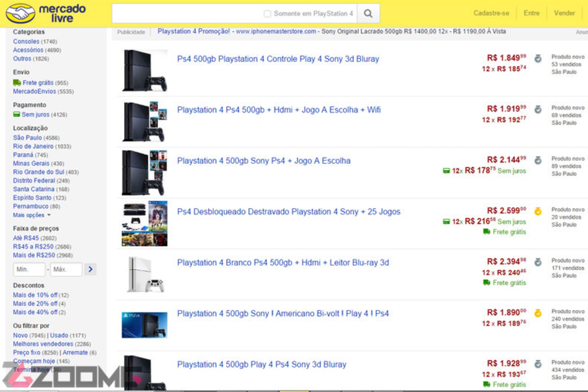Open the Vender menu item

tap(564, 13)
